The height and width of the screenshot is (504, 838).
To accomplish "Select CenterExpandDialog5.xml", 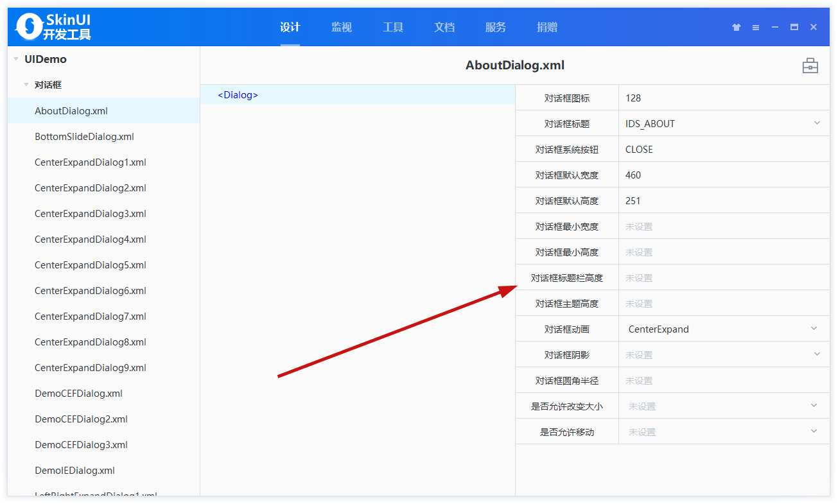I will click(104, 265).
